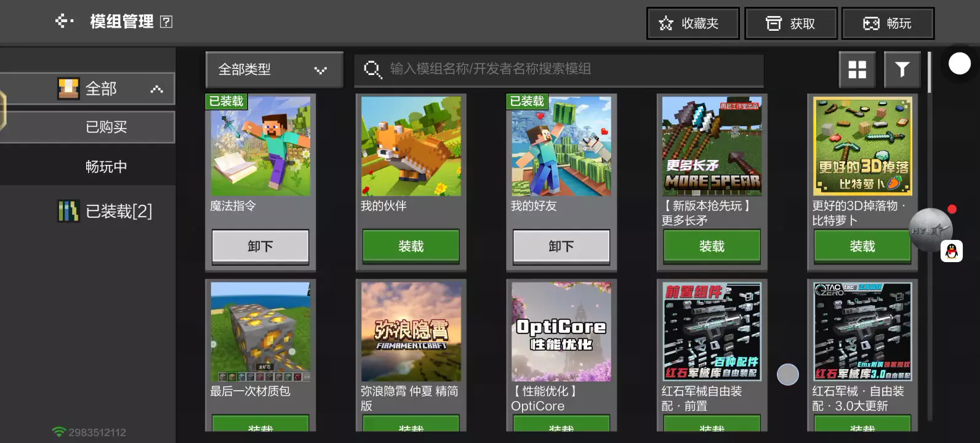Click the 我的伙伴 mod title text
Image resolution: width=980 pixels, height=443 pixels.
click(x=384, y=206)
